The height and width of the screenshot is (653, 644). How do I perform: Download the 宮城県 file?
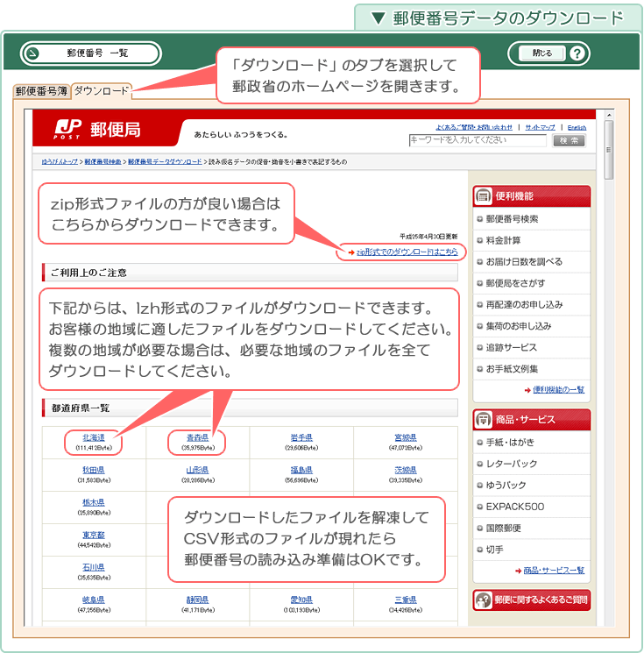click(406, 437)
